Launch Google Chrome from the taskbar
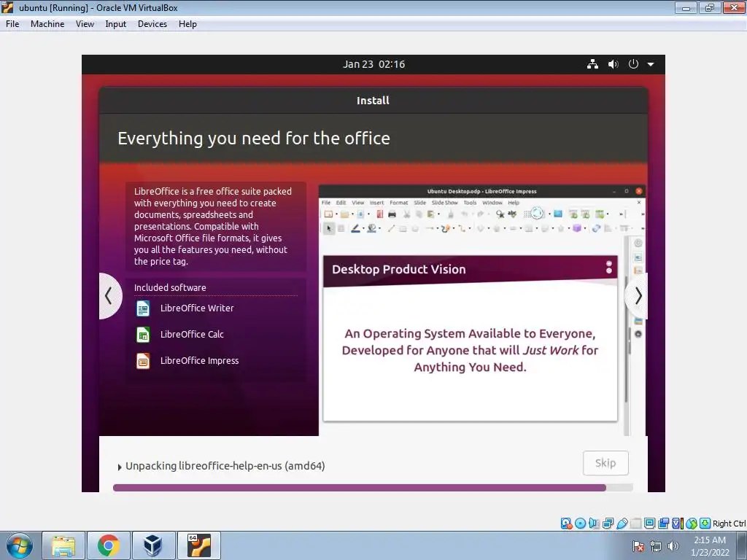The image size is (747, 560). pos(109,545)
